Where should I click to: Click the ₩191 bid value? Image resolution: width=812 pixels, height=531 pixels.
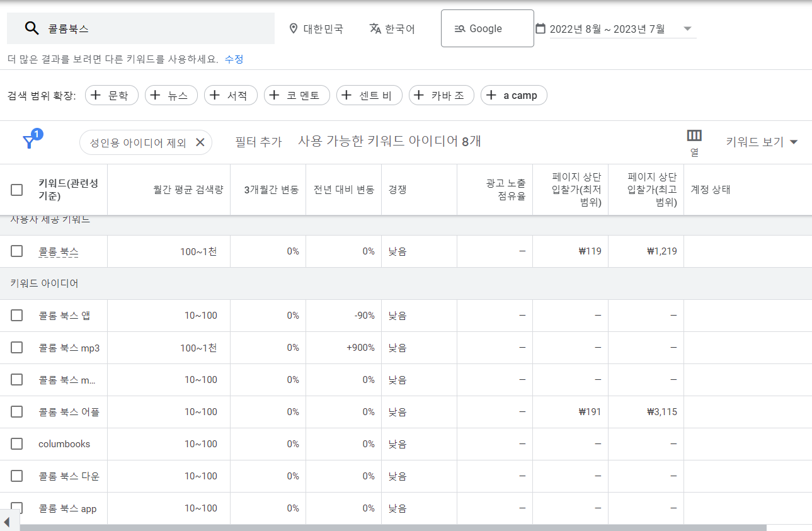coord(590,412)
